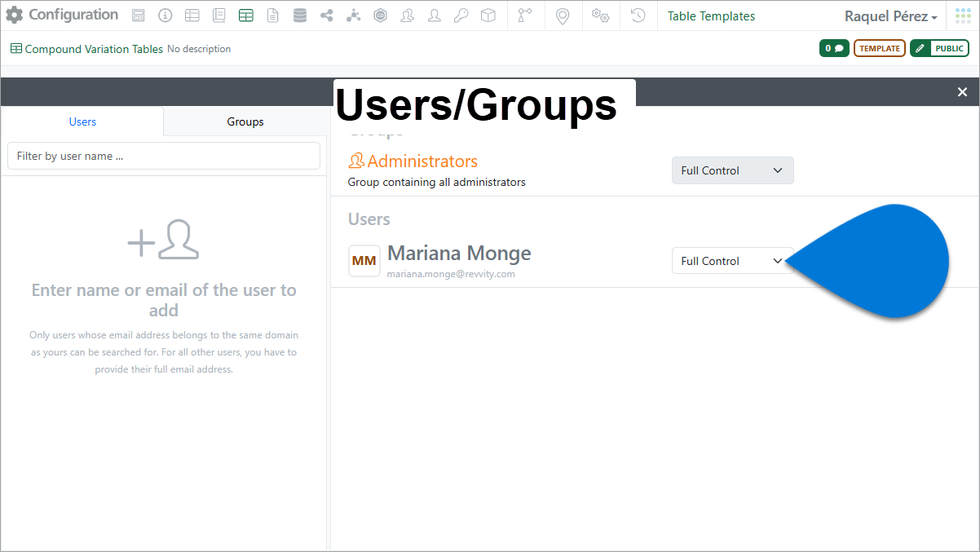Open the info panel icon in the toolbar
The image size is (980, 552).
[x=165, y=15]
